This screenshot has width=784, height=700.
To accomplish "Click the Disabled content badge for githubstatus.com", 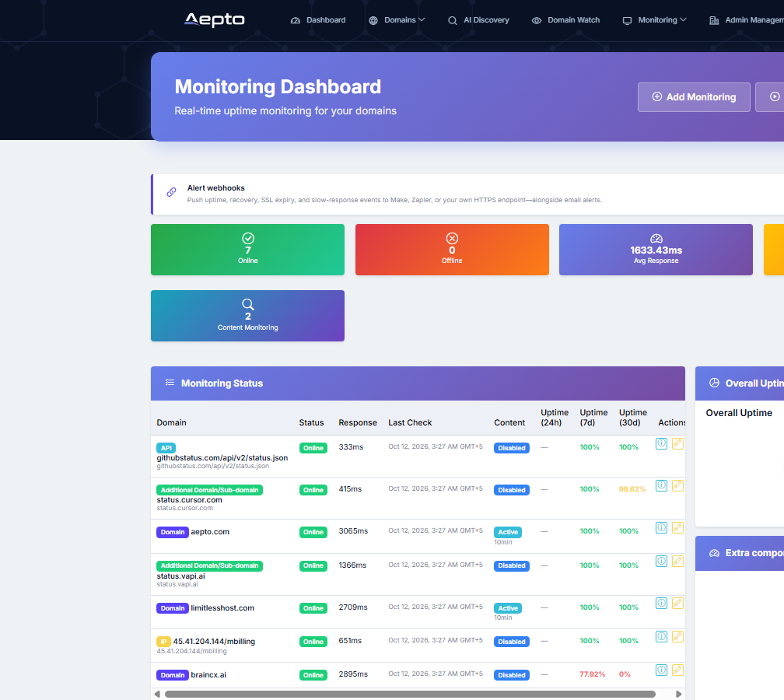I will 512,448.
